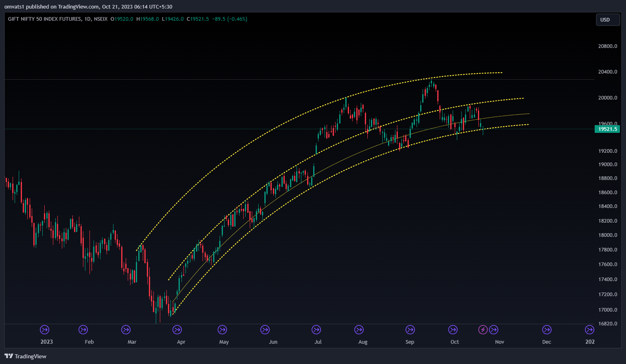Viewport: 626px width, 364px height.
Task: Open the event icon just before May
Action: tap(222, 329)
